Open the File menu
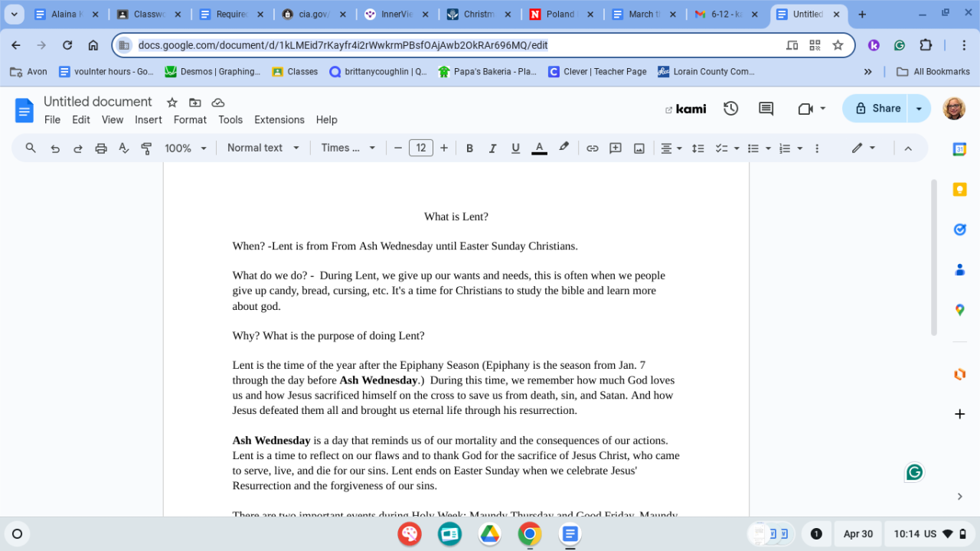The width and height of the screenshot is (980, 551). 52,120
